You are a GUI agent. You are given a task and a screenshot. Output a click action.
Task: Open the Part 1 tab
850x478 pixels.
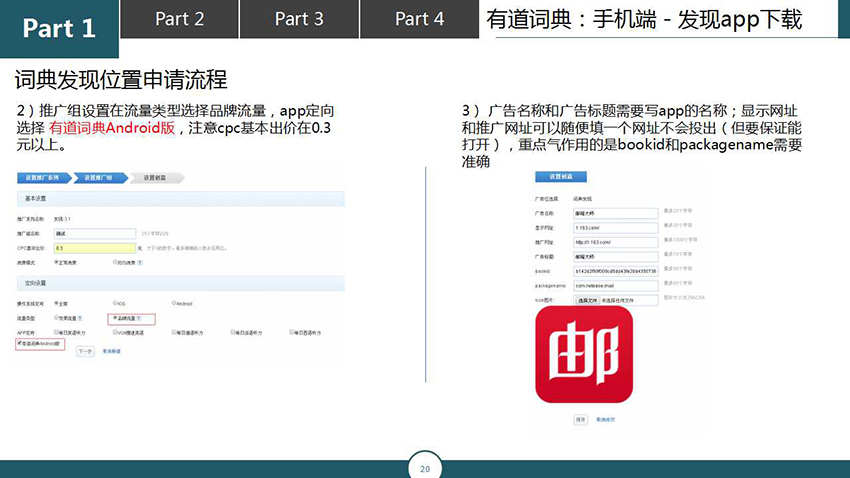pyautogui.click(x=59, y=29)
